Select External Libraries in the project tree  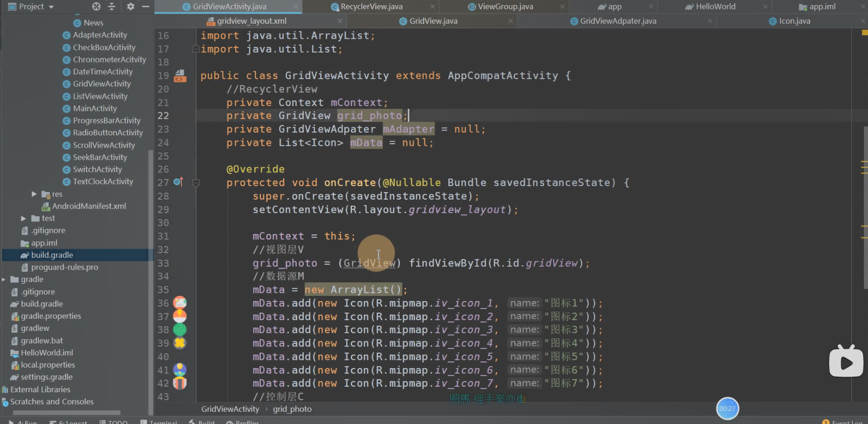(40, 390)
